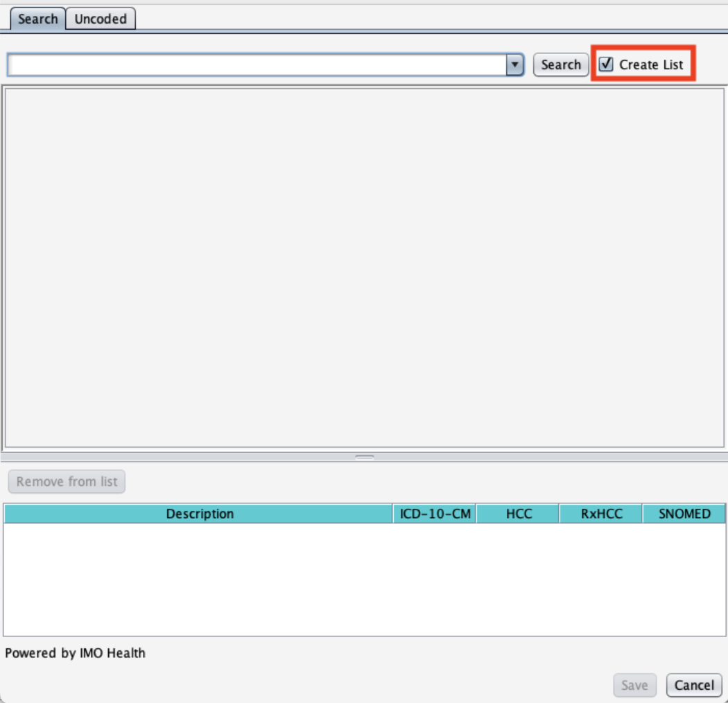Select the HCC column header
This screenshot has width=728, height=703.
tap(518, 514)
